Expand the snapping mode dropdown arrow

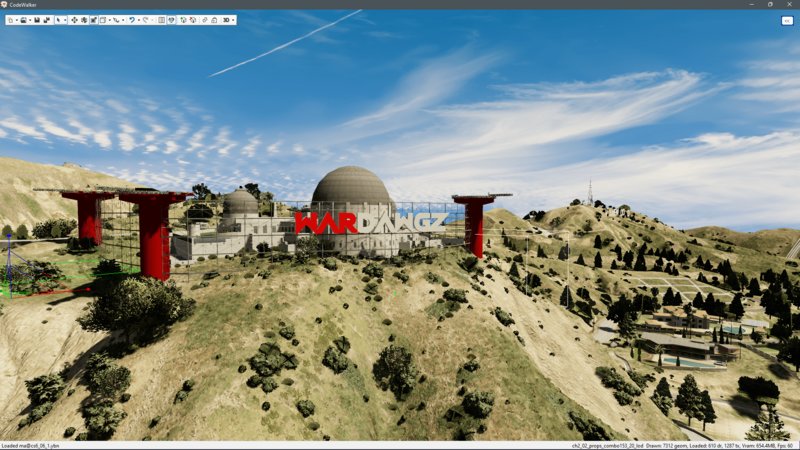(x=123, y=20)
